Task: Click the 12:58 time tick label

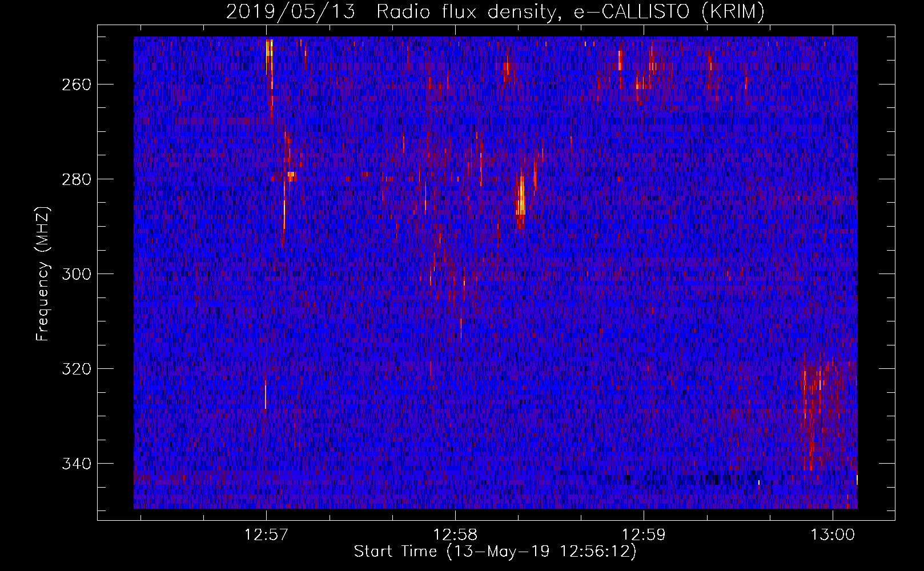Action: [x=455, y=534]
